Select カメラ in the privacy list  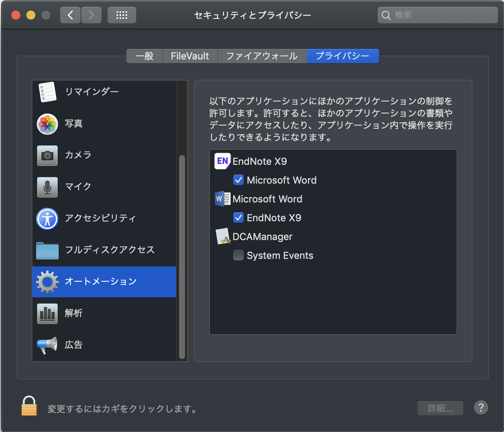pos(104,155)
